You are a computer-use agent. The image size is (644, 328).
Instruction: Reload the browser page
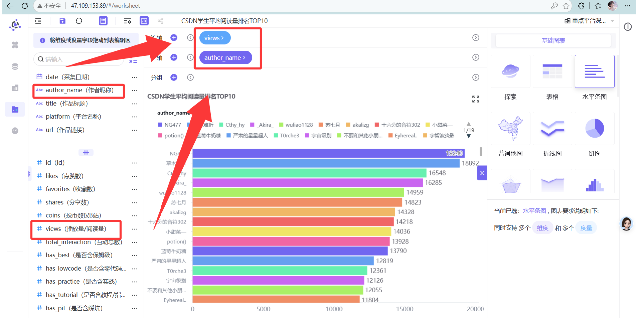click(x=25, y=6)
